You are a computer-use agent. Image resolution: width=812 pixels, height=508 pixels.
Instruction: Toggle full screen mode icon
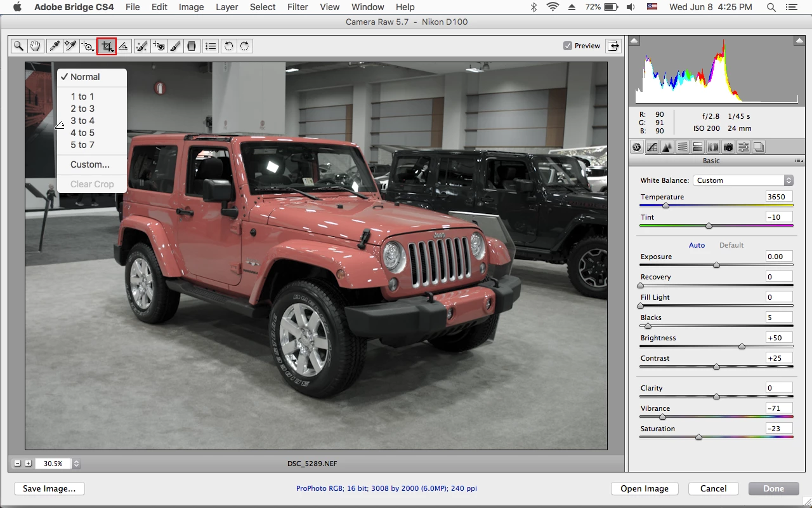click(614, 46)
